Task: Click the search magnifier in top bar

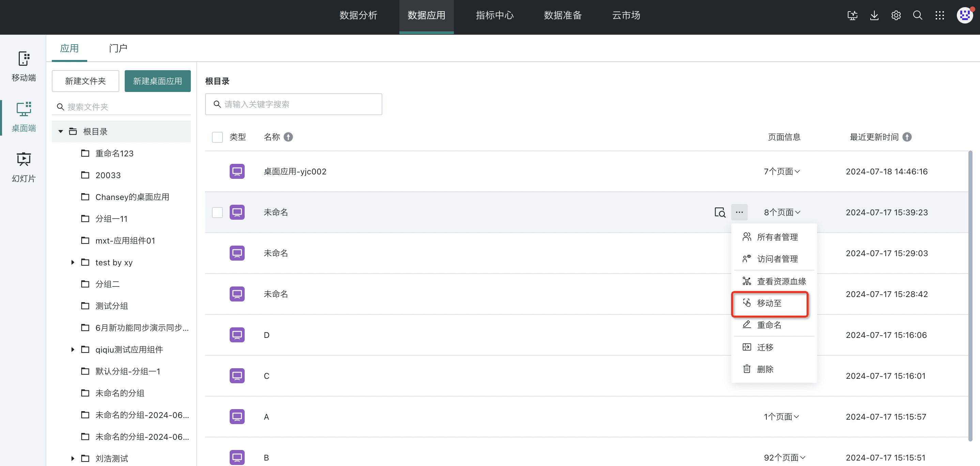Action: click(918, 16)
